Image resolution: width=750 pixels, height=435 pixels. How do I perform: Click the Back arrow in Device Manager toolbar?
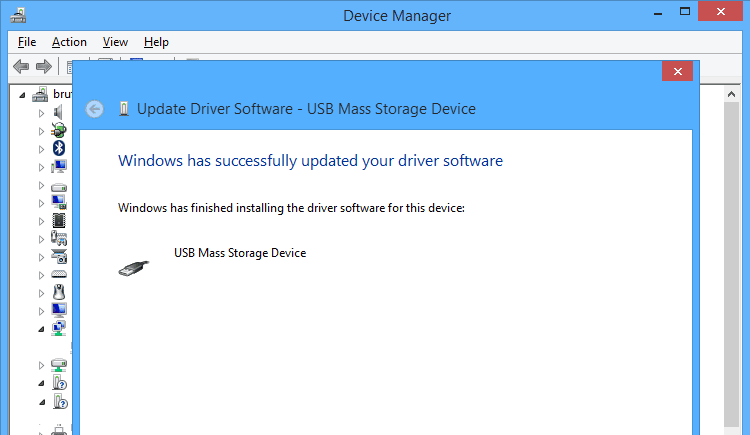tap(21, 66)
